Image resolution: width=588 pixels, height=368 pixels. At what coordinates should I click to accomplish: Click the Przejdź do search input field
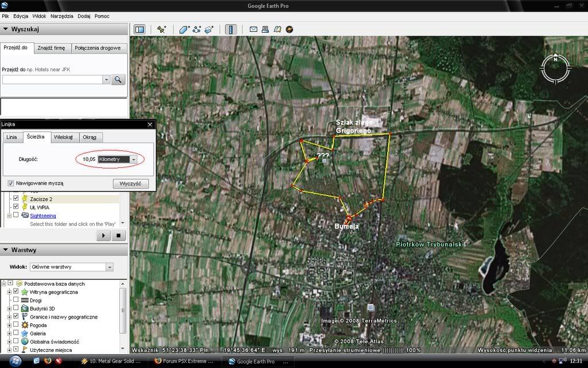coord(52,79)
